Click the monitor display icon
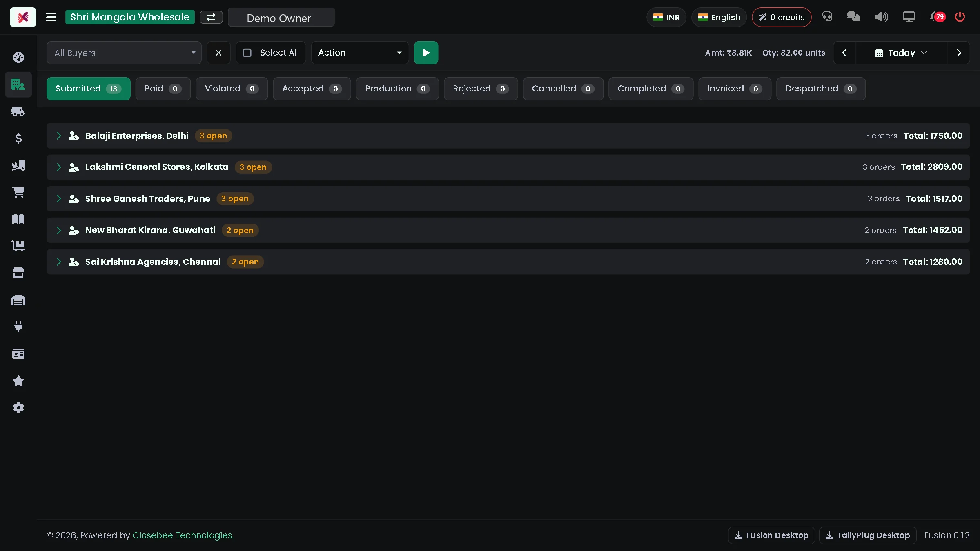 [x=909, y=17]
